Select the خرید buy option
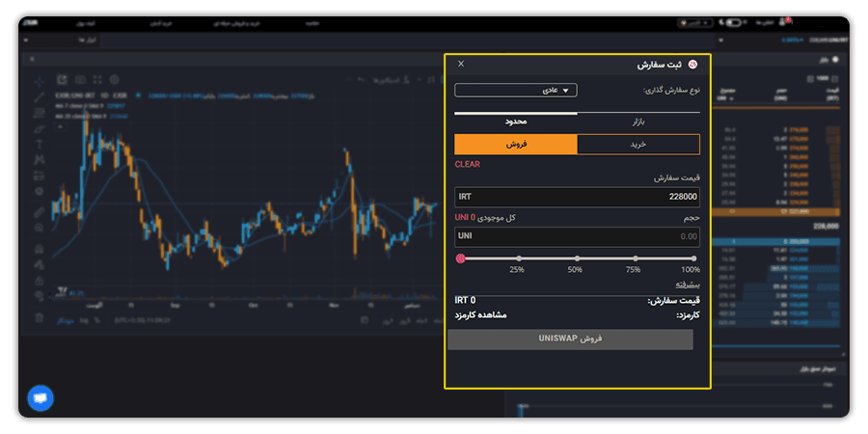The width and height of the screenshot is (868, 434). (x=638, y=144)
